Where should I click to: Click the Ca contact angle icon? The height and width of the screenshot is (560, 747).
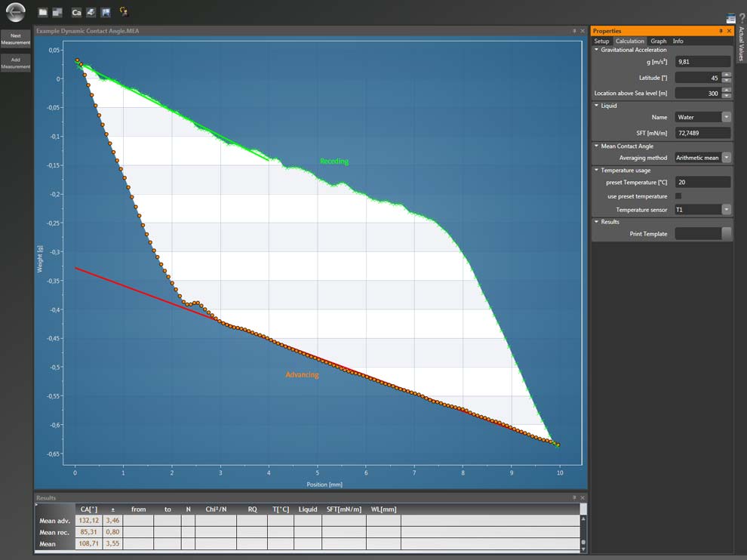(x=75, y=12)
